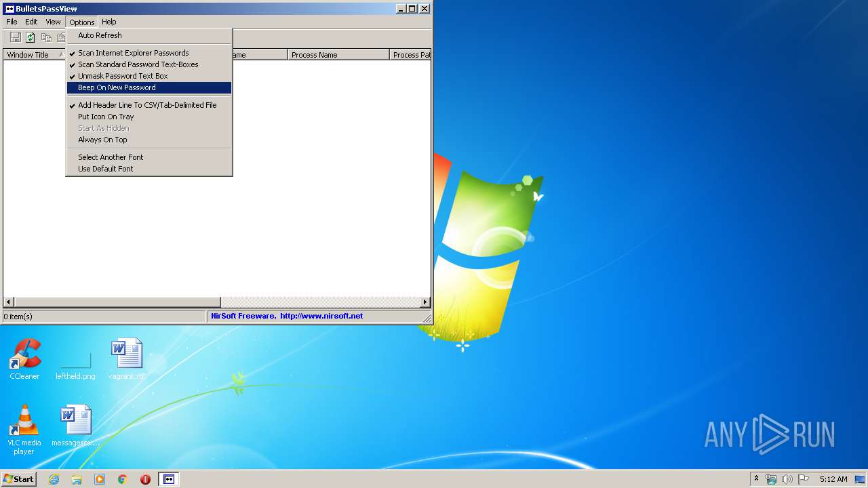Open the Help menu
868x488 pixels.
tap(109, 22)
